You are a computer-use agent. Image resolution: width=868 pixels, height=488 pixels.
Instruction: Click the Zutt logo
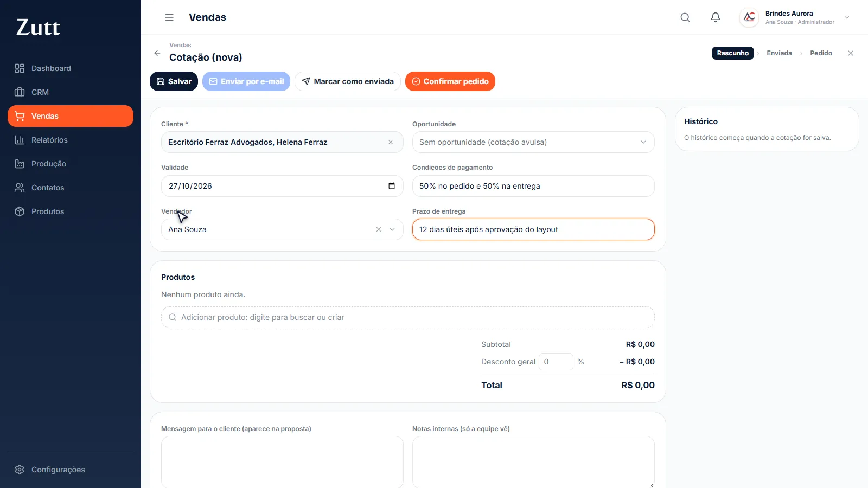point(38,27)
